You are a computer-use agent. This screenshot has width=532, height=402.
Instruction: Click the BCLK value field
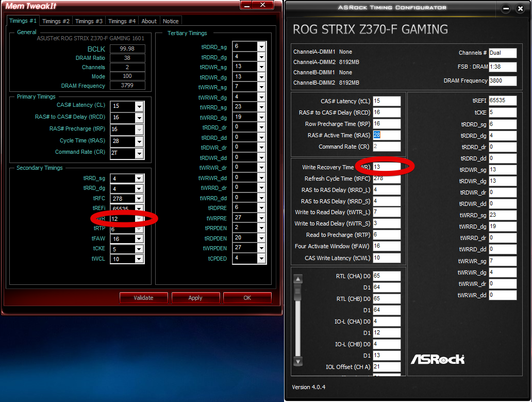[x=127, y=49]
